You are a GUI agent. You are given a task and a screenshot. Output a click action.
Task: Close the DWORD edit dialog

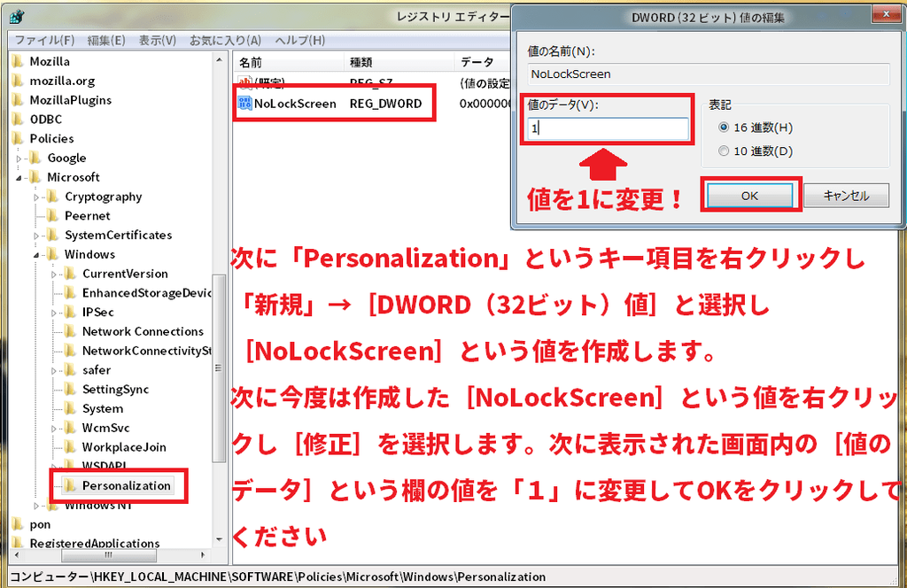[886, 14]
